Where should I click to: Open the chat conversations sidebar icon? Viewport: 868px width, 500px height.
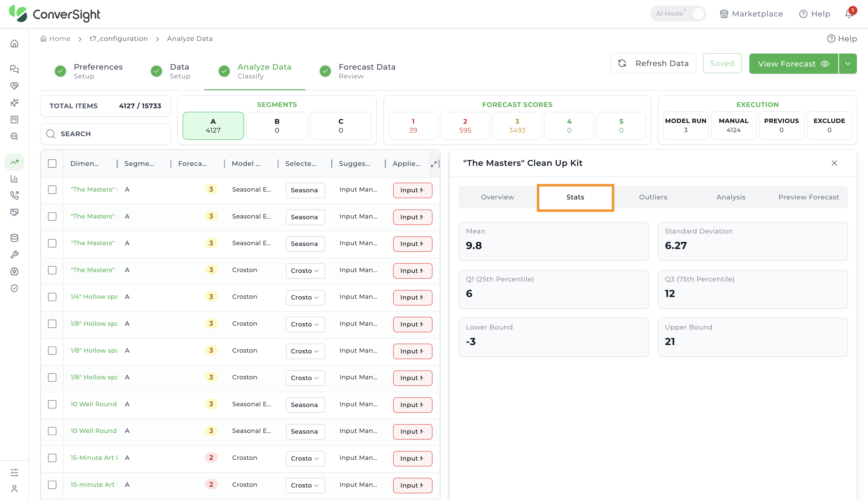(x=14, y=69)
